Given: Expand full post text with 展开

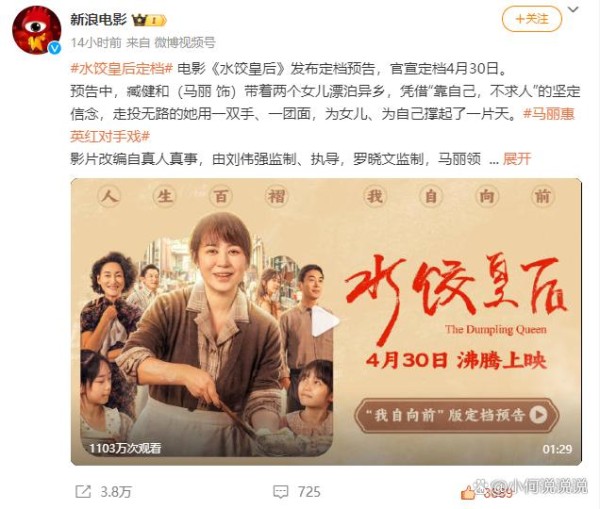Looking at the screenshot, I should 517,159.
